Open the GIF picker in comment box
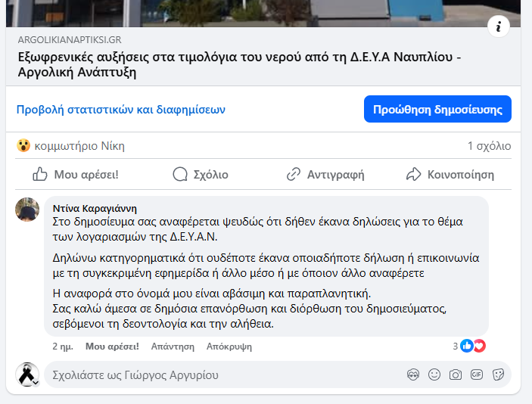 coord(477,374)
